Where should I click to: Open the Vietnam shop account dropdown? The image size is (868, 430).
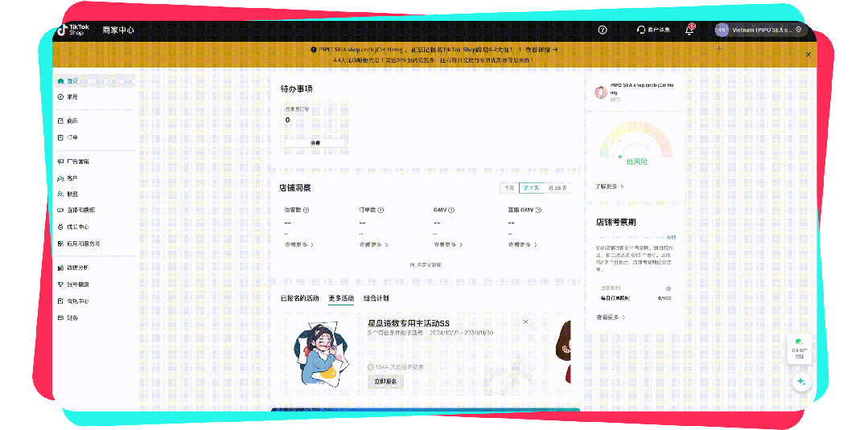coord(760,30)
